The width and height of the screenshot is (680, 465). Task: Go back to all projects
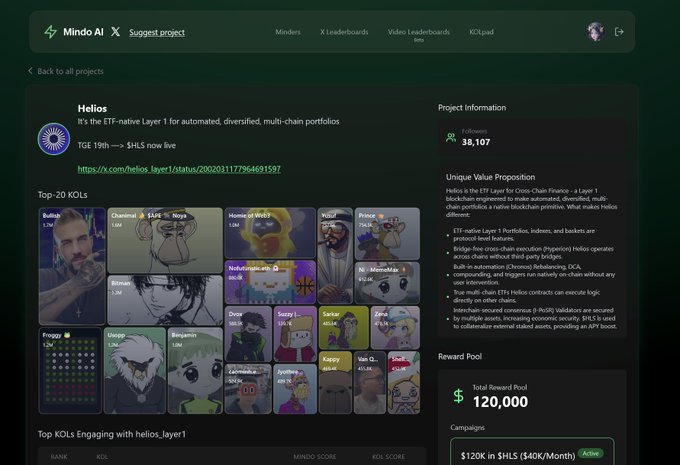click(70, 71)
